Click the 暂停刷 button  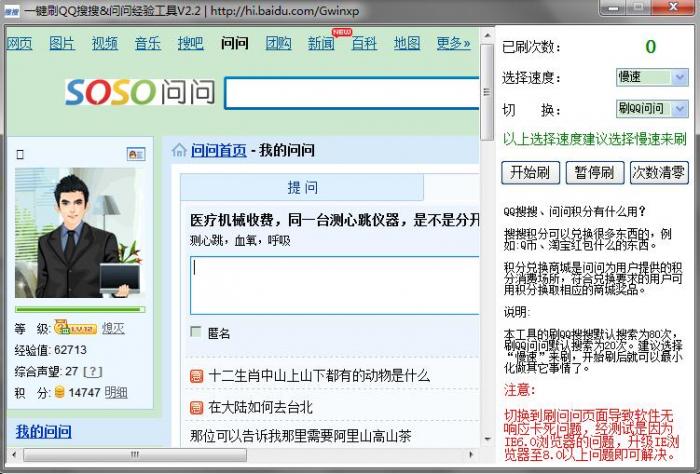coord(595,173)
